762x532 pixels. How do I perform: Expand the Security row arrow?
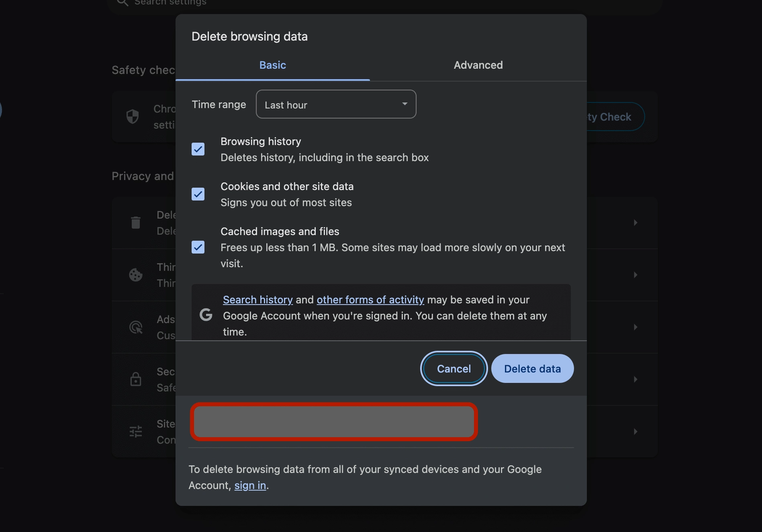tap(635, 379)
